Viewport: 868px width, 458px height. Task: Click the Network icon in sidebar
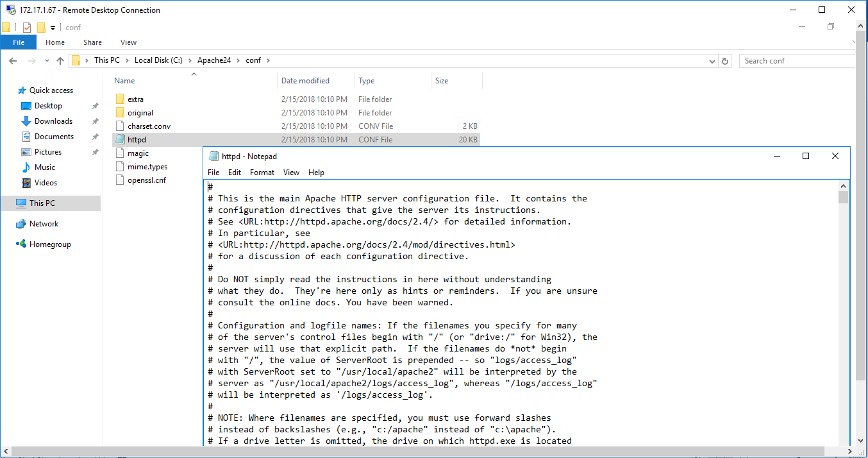[x=22, y=224]
